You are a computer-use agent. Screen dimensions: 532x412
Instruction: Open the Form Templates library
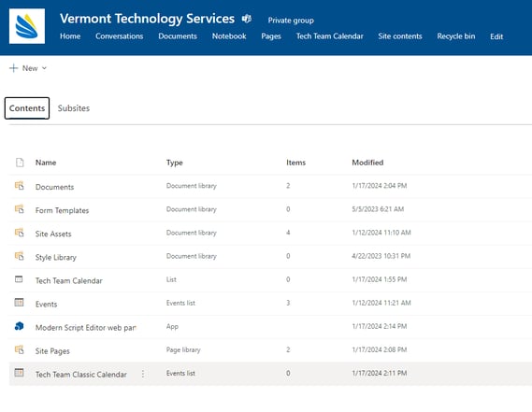pos(62,210)
